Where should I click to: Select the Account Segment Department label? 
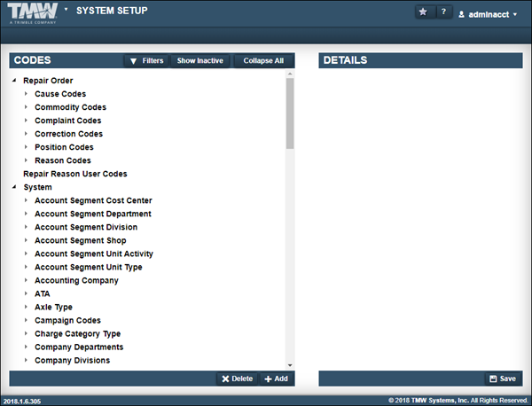click(93, 214)
